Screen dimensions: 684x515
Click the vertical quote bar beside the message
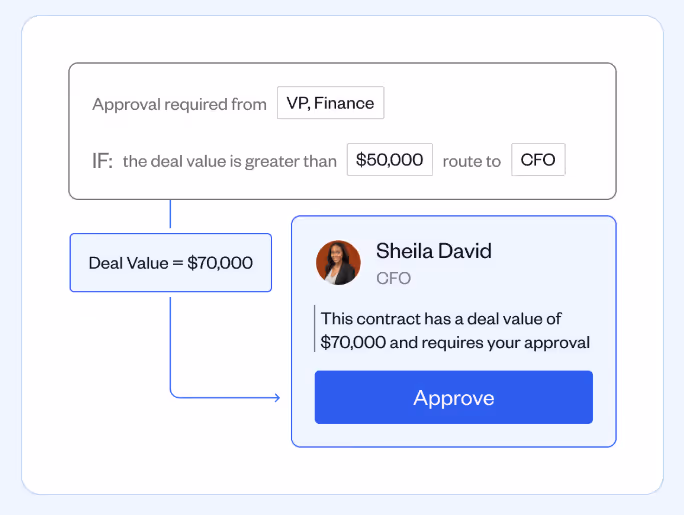[x=315, y=328]
